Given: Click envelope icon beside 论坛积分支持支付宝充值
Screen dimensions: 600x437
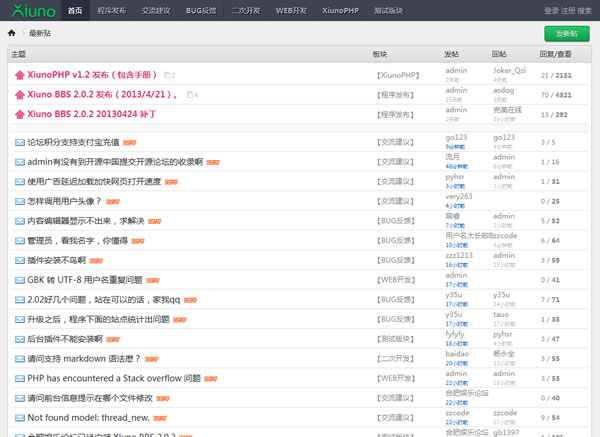Looking at the screenshot, I should [19, 142].
